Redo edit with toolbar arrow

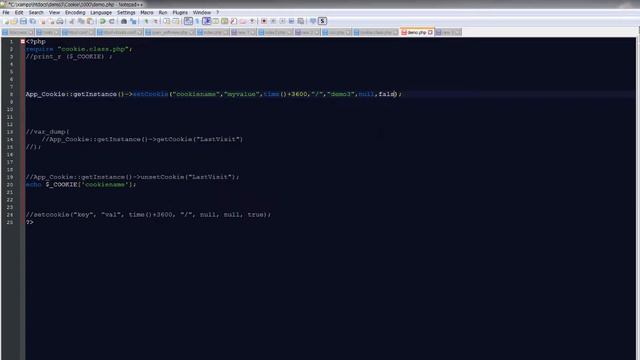coord(111,21)
